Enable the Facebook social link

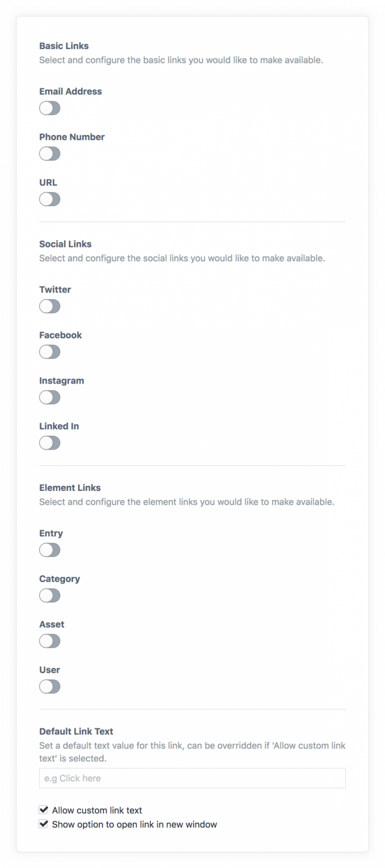click(50, 352)
